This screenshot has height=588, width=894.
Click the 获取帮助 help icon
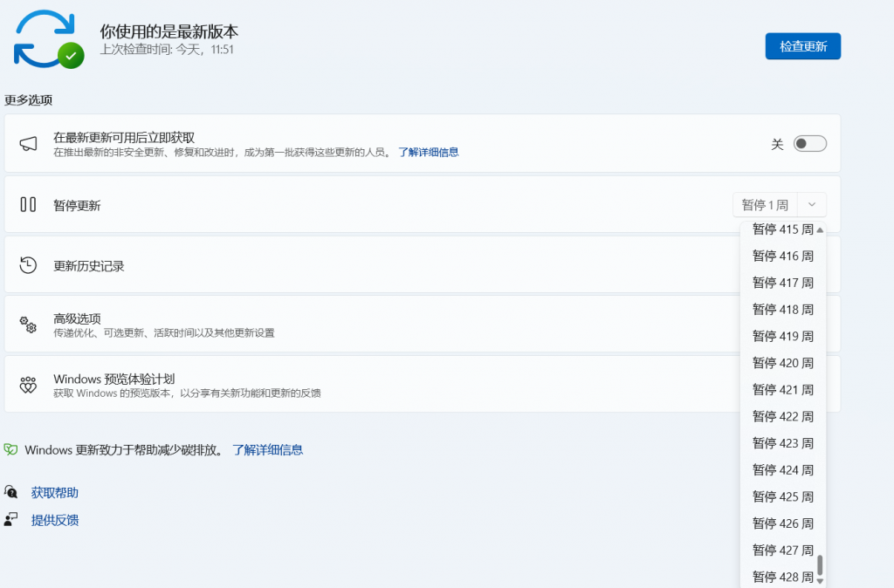[10, 493]
